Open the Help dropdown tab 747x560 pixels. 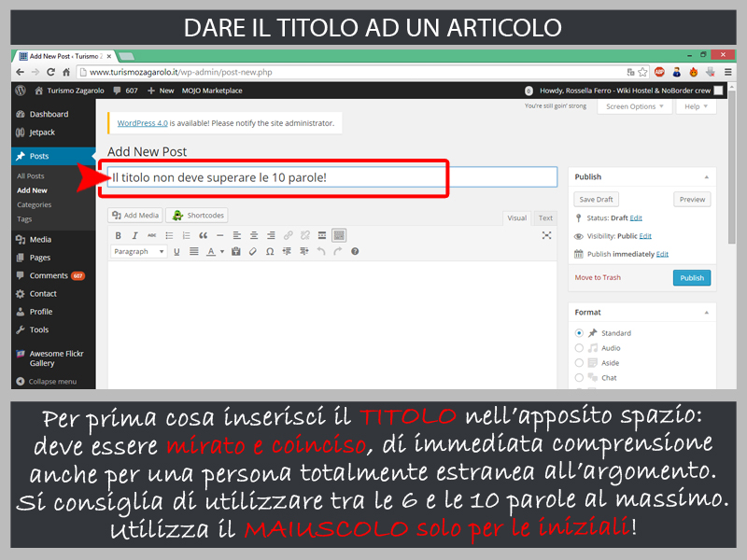[697, 106]
